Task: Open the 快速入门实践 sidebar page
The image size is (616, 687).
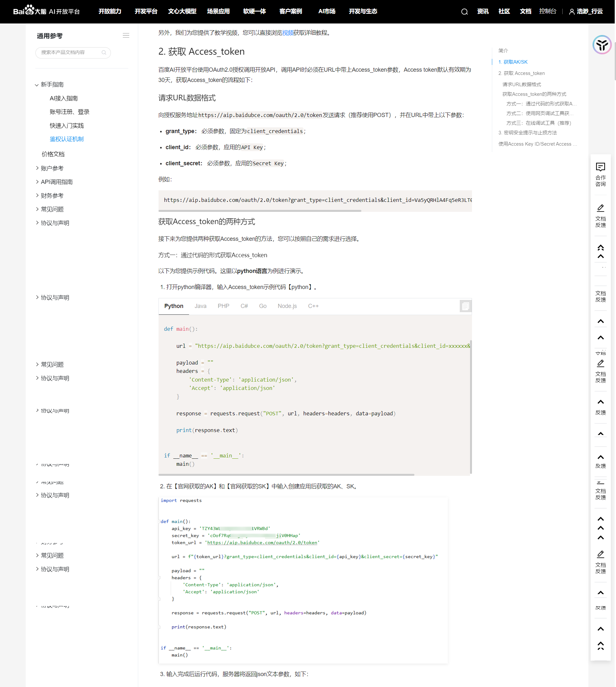Action: coord(67,126)
